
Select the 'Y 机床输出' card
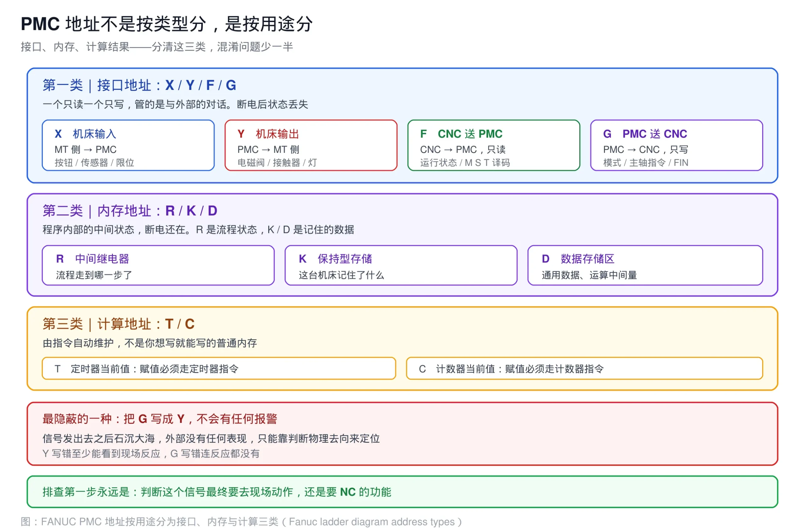tap(311, 145)
